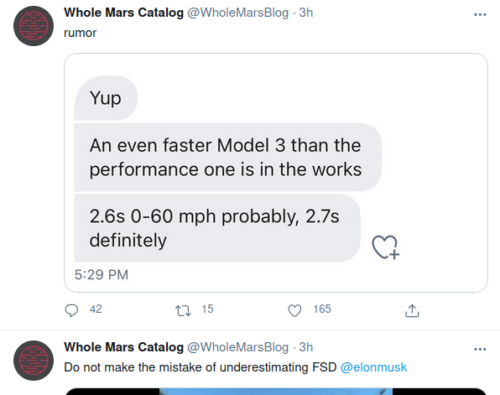This screenshot has width=500, height=395.
Task: Open the media preview under the FSD tweet
Action: coord(276,391)
